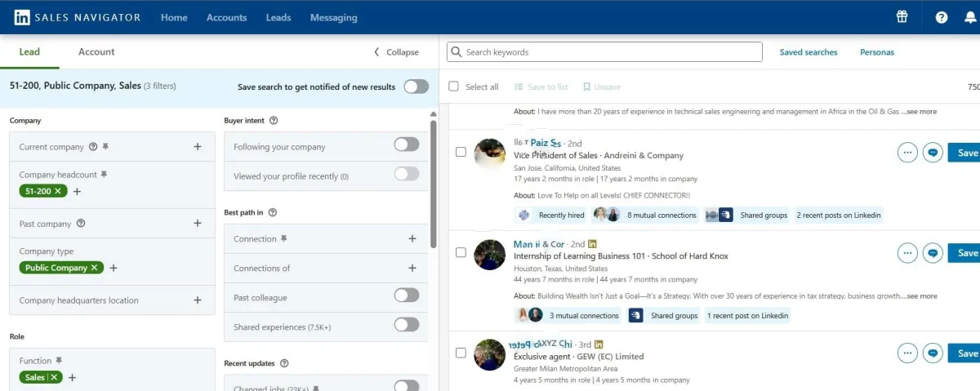The height and width of the screenshot is (391, 980).
Task: Open 8 mutual connections chip
Action: pos(646,215)
